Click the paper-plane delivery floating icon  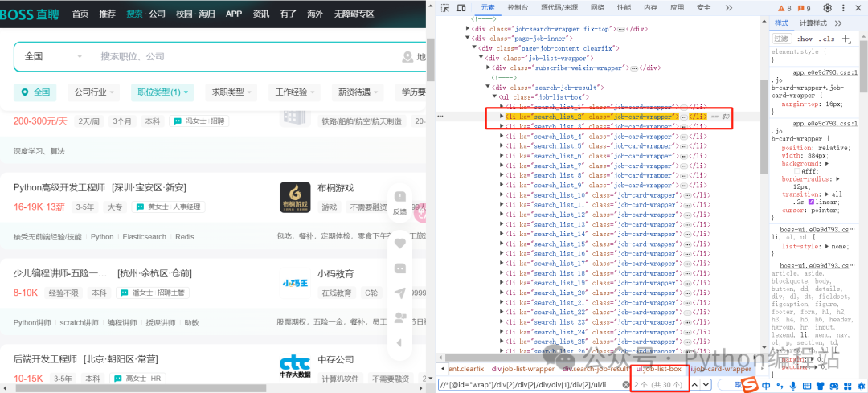click(x=399, y=293)
